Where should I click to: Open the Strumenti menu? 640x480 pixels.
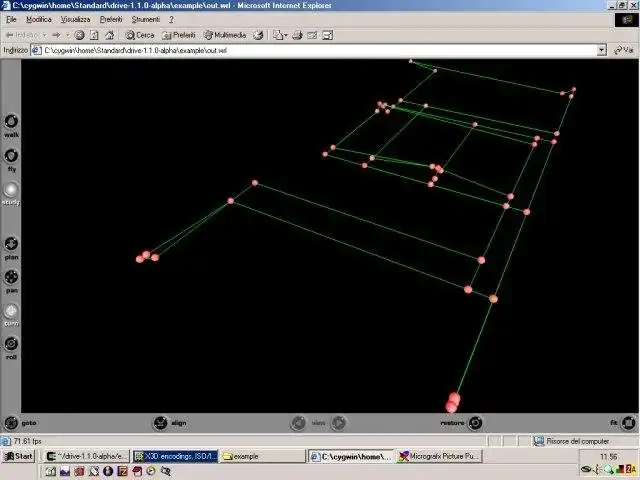(x=146, y=20)
